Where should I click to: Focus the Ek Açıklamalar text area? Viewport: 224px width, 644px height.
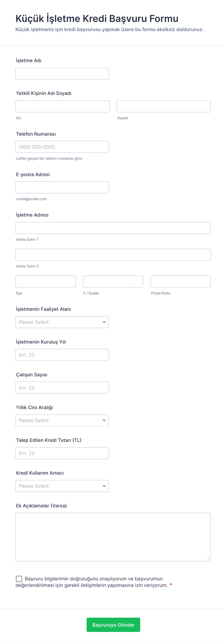point(113,537)
